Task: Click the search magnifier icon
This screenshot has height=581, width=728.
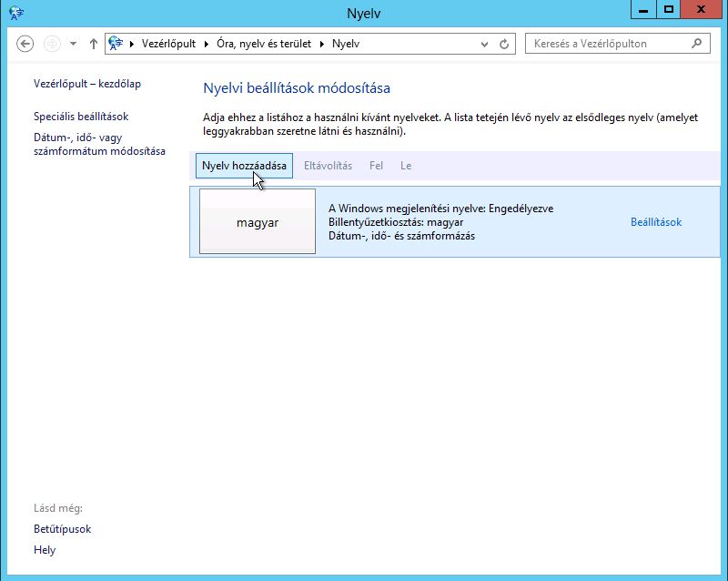Action: tap(697, 43)
